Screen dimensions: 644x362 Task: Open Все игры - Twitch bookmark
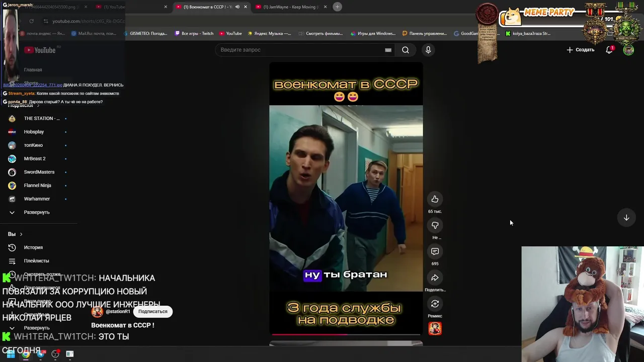[194, 34]
